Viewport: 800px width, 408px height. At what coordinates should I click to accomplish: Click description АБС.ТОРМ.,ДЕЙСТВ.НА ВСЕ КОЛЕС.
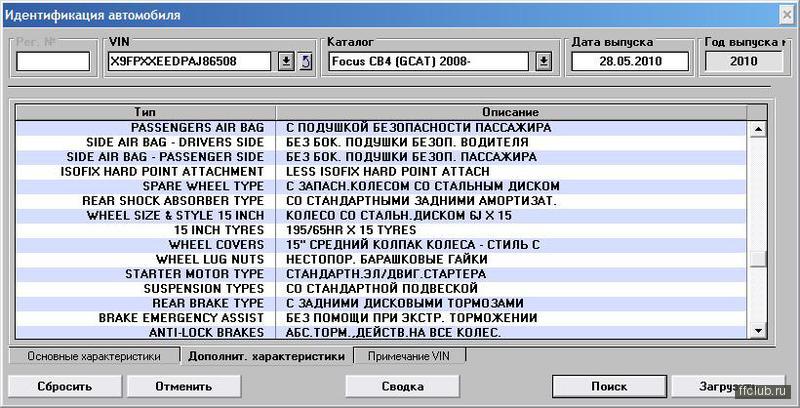(393, 333)
